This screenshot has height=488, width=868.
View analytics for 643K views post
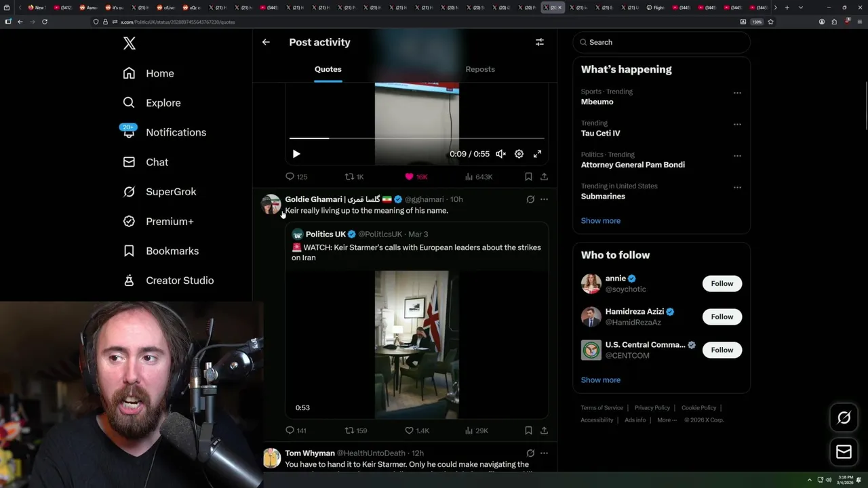479,176
